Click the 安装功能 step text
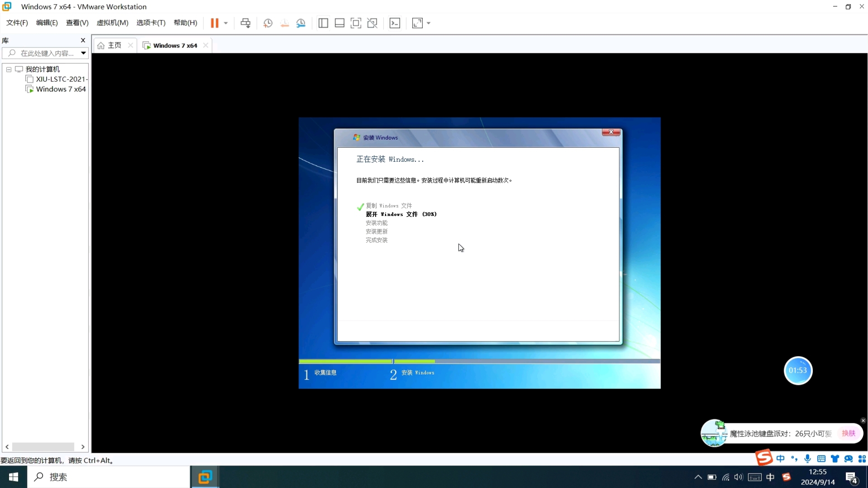Screen dimensions: 868x488 click(x=377, y=223)
